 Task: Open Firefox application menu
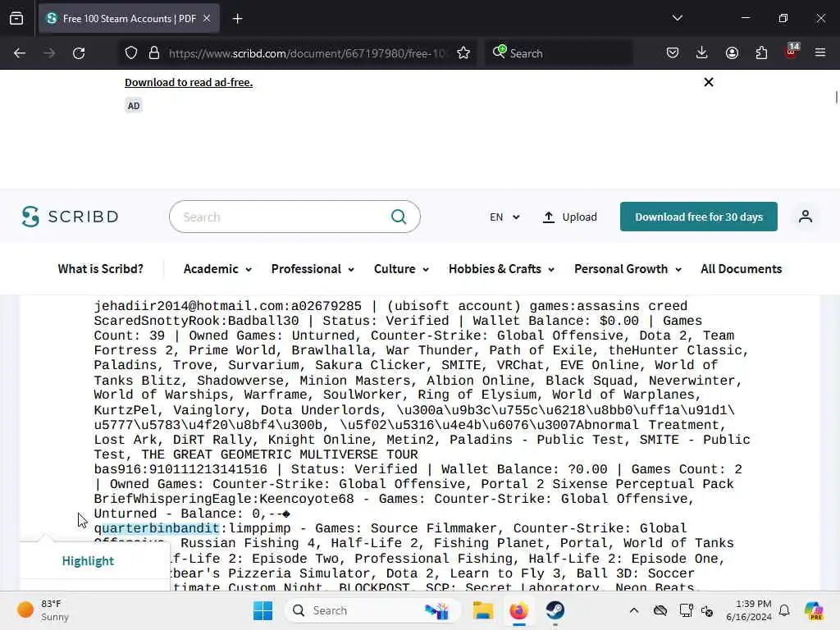coord(820,52)
